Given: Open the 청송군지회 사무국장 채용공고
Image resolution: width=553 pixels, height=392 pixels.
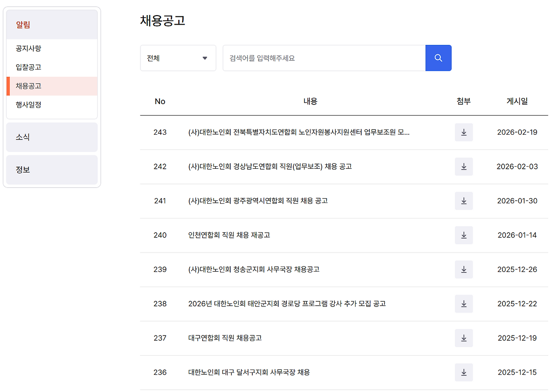Looking at the screenshot, I should click(254, 269).
